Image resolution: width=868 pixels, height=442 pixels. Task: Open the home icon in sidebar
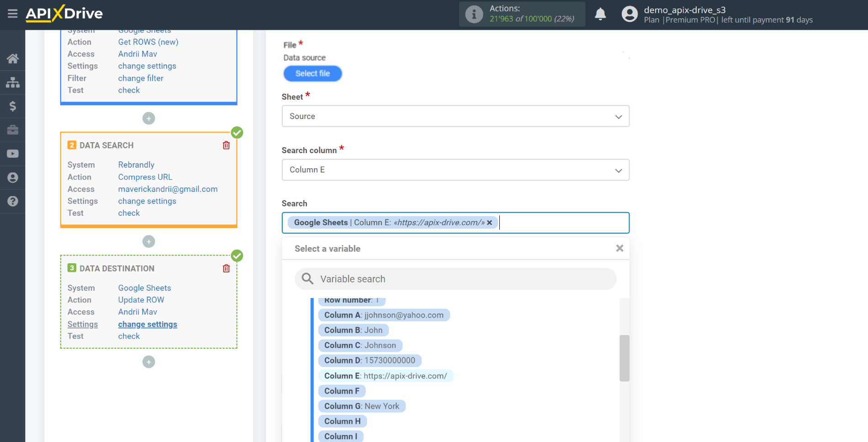[13, 59]
